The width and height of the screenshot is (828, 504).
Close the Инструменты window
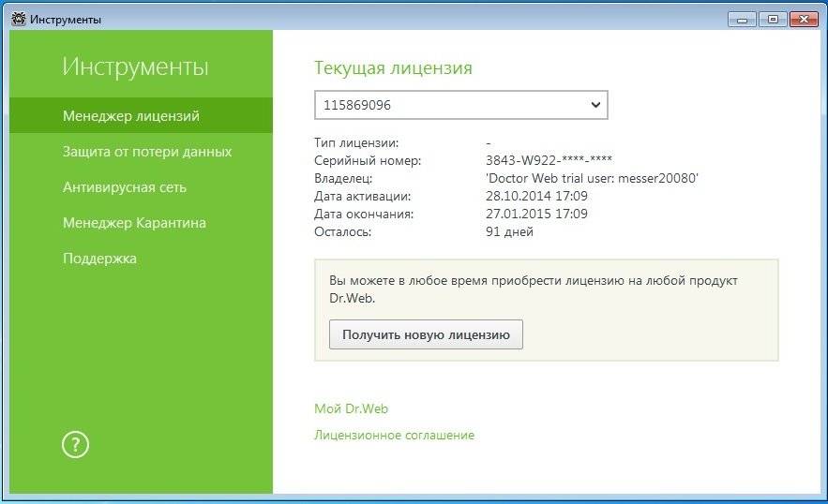[804, 20]
